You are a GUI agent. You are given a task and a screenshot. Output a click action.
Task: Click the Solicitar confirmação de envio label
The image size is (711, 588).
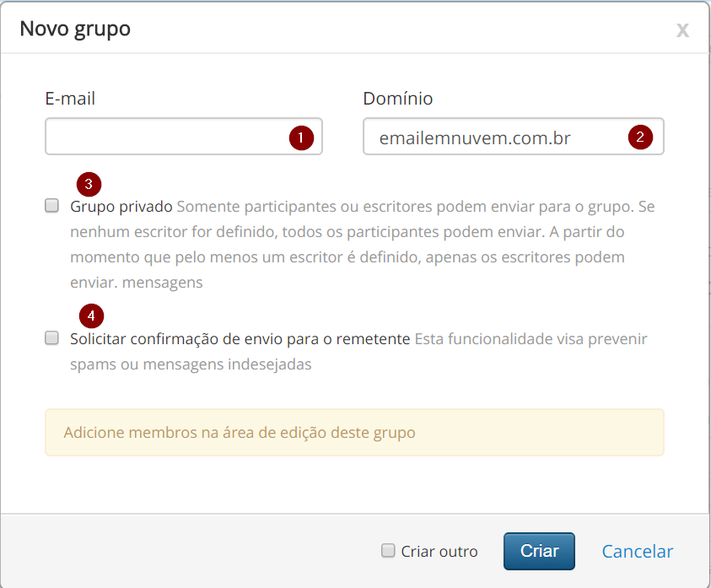coord(240,339)
